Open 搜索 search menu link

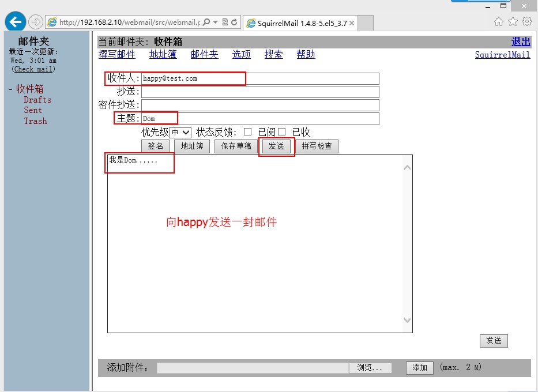274,55
